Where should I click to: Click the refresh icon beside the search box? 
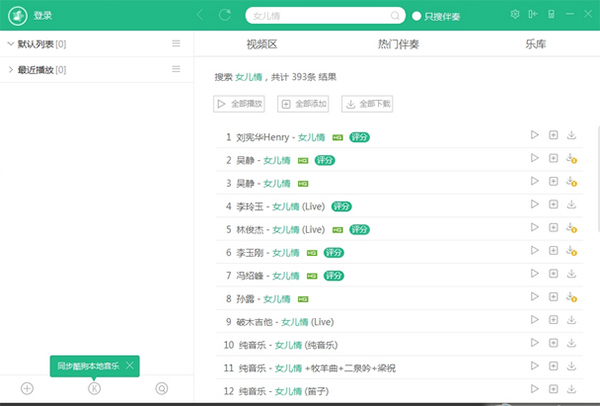225,15
